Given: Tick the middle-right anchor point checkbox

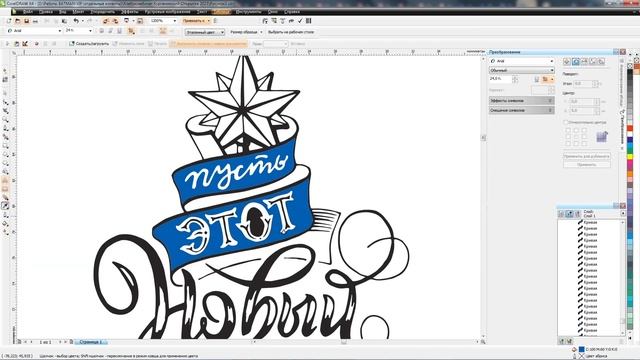Looking at the screenshot, I should coord(584,137).
